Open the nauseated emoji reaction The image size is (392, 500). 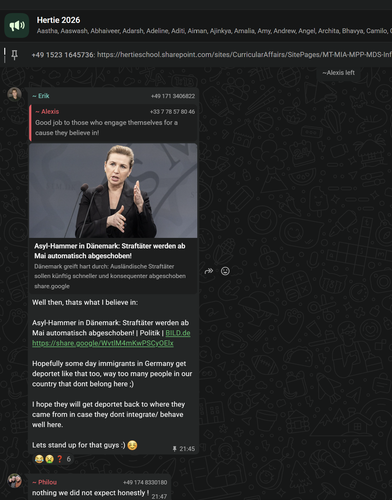[x=49, y=459]
